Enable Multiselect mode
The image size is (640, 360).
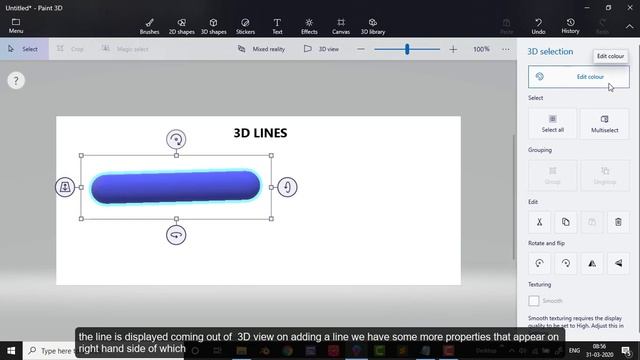click(604, 123)
